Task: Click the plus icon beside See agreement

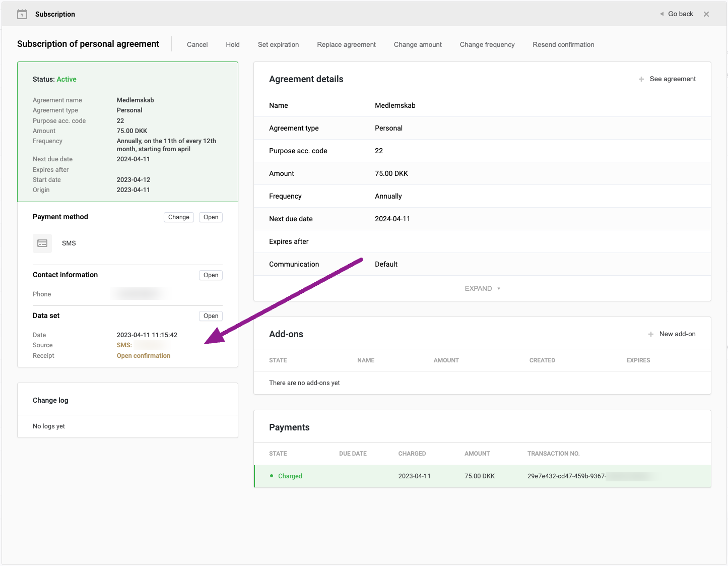Action: [x=641, y=79]
